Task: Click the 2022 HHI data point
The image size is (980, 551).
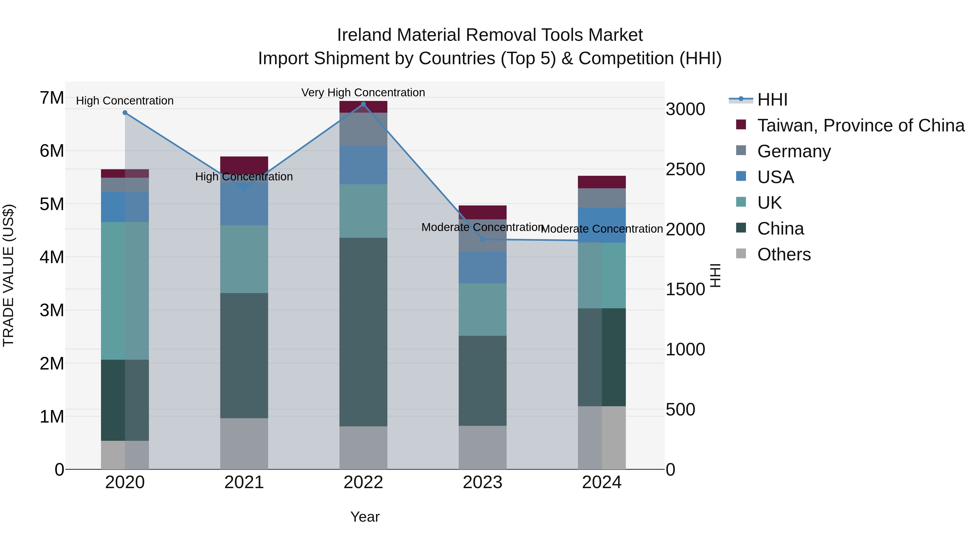Action: [x=363, y=104]
